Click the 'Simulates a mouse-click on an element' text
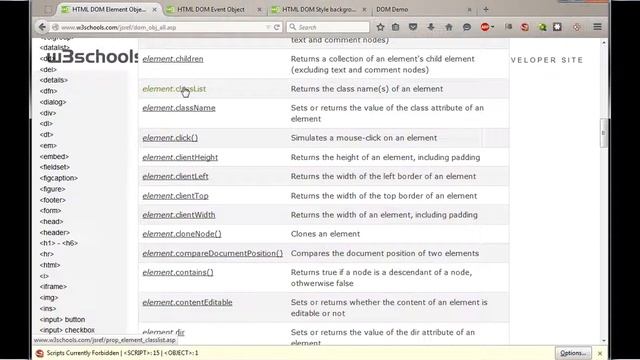This screenshot has height=360, width=640. (364, 138)
